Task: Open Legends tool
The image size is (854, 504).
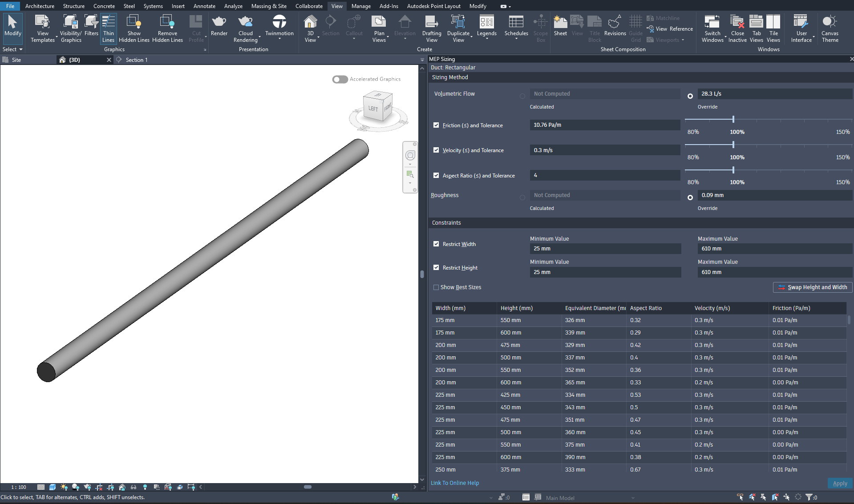Action: (486, 26)
